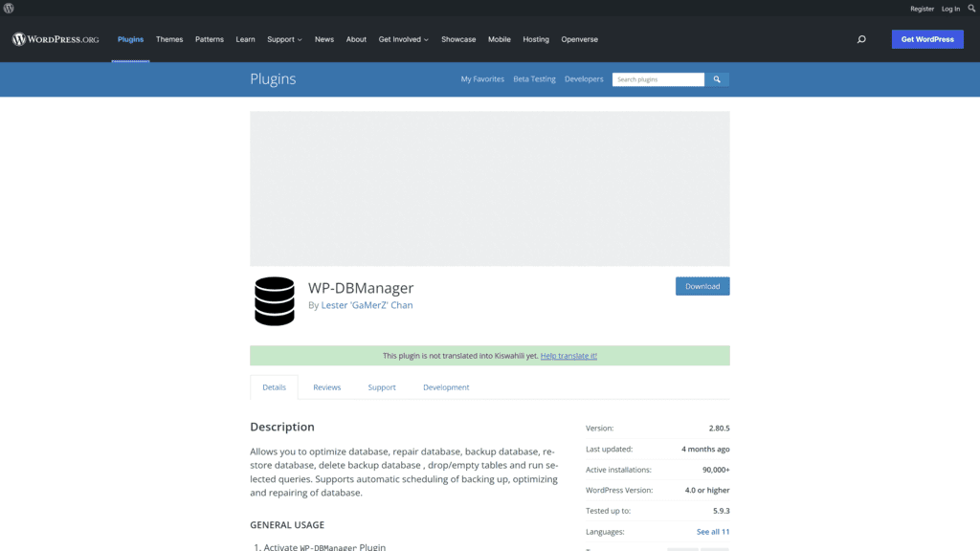Open My Favorites link
Screen dimensions: 980x551
(x=482, y=79)
